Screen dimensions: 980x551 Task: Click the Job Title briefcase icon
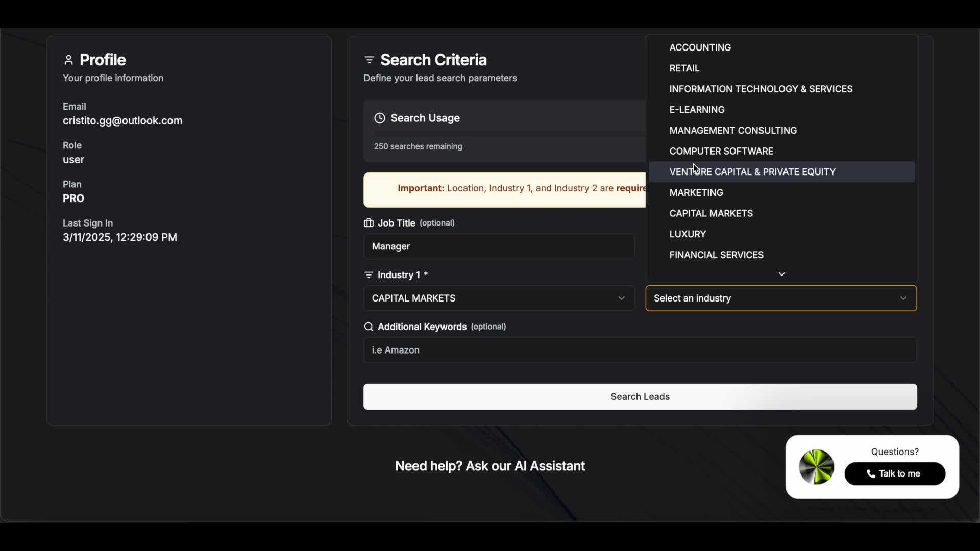coord(369,223)
